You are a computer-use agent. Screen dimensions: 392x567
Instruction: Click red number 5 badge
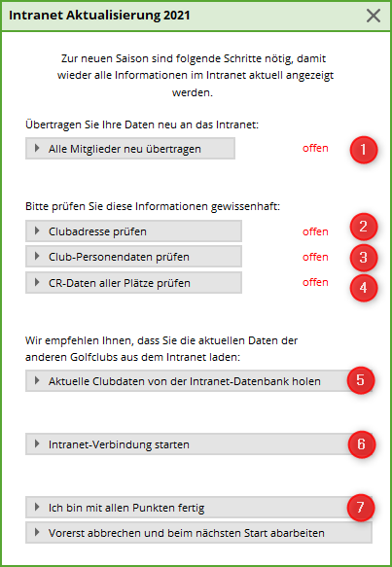361,379
